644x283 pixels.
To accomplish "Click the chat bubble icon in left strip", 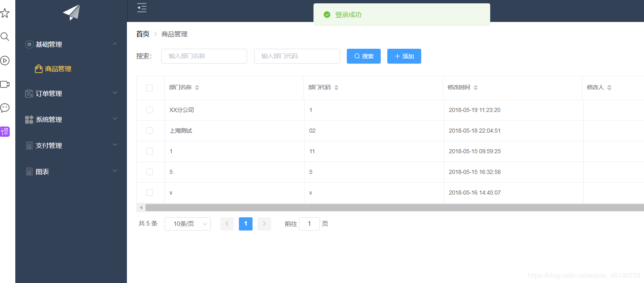I will click(5, 108).
